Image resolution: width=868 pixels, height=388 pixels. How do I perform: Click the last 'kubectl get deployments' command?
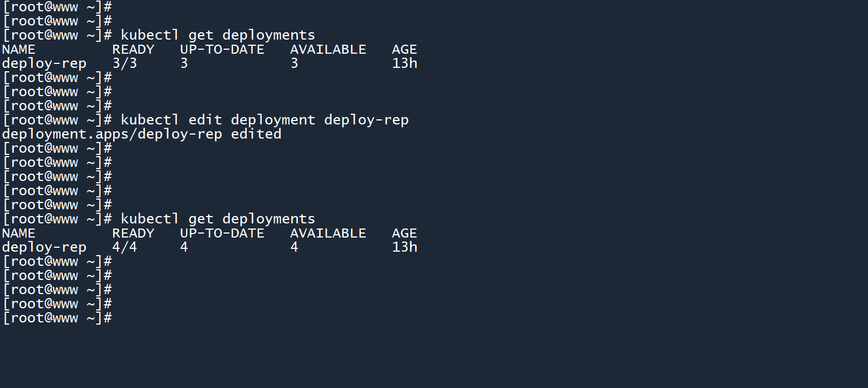[218, 219]
